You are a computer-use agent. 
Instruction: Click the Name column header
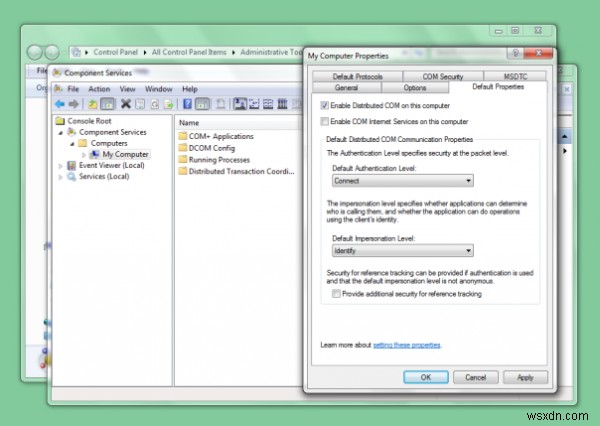[x=238, y=123]
